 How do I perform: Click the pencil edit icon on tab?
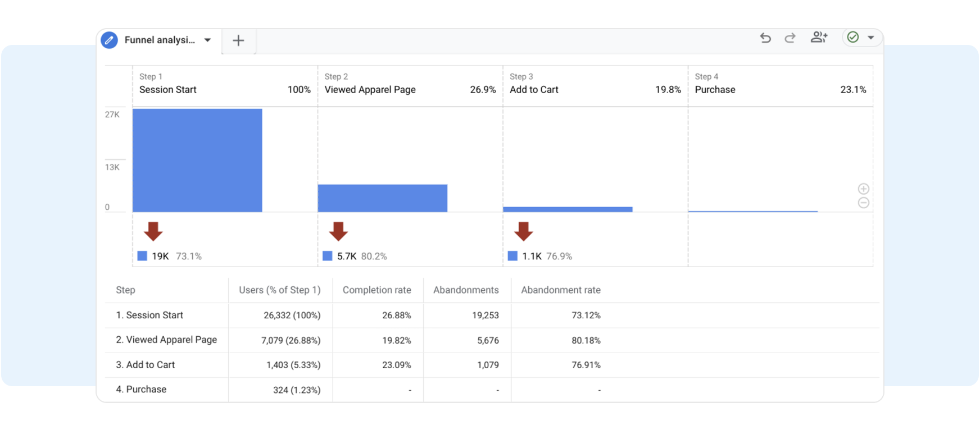[x=110, y=40]
